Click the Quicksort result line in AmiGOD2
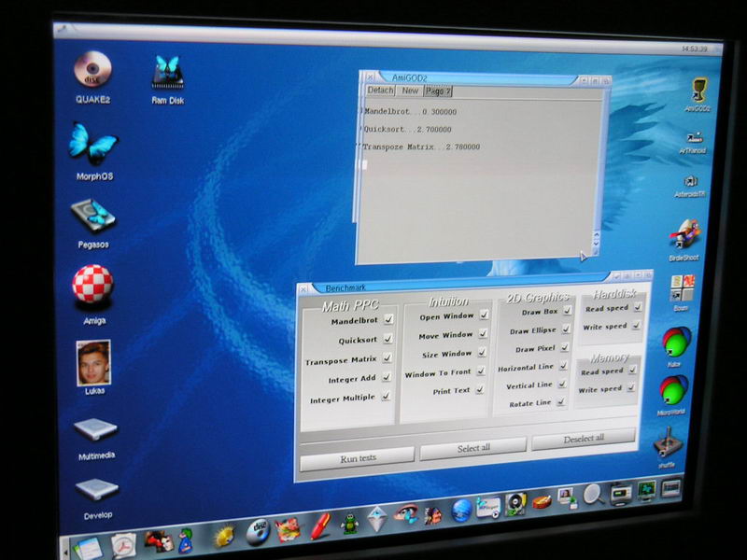The image size is (747, 560). (x=407, y=129)
